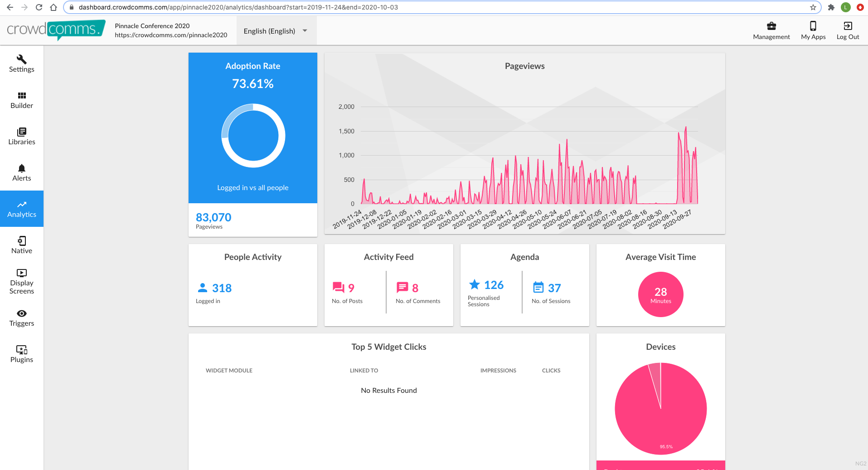Click the 28 Minutes visit time circle

661,294
